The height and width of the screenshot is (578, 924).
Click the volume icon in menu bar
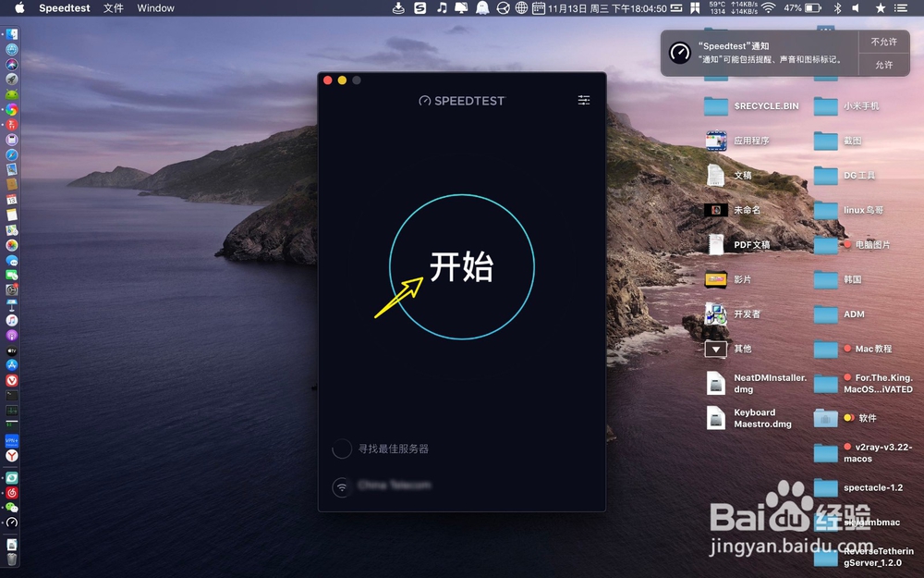coord(856,7)
